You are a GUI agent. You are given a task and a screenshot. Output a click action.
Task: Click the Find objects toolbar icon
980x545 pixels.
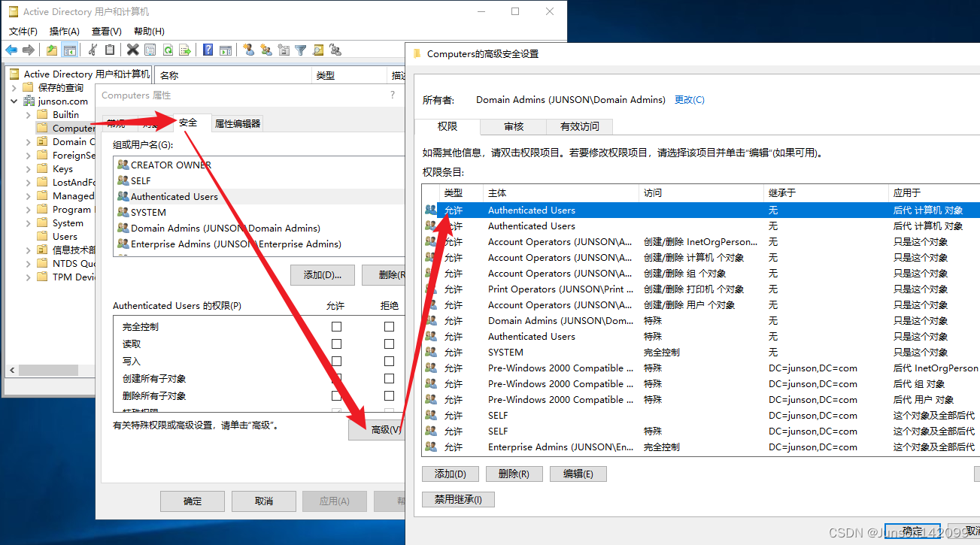click(x=318, y=50)
